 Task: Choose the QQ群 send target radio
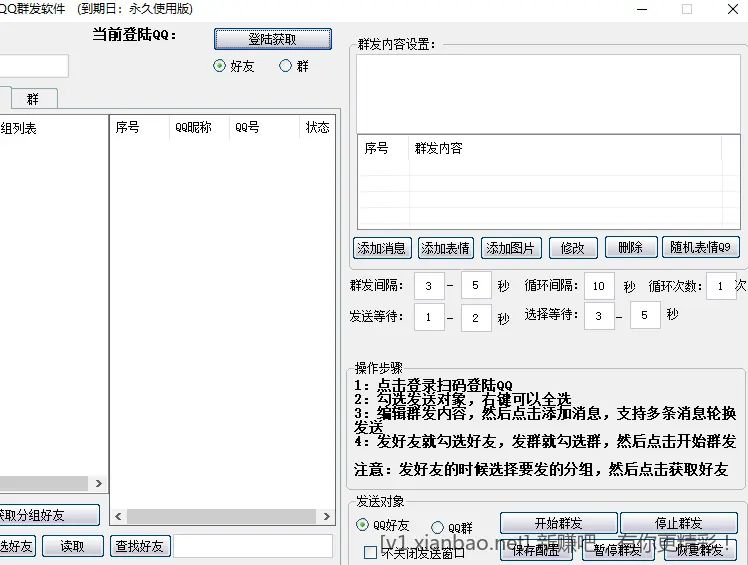(x=437, y=527)
